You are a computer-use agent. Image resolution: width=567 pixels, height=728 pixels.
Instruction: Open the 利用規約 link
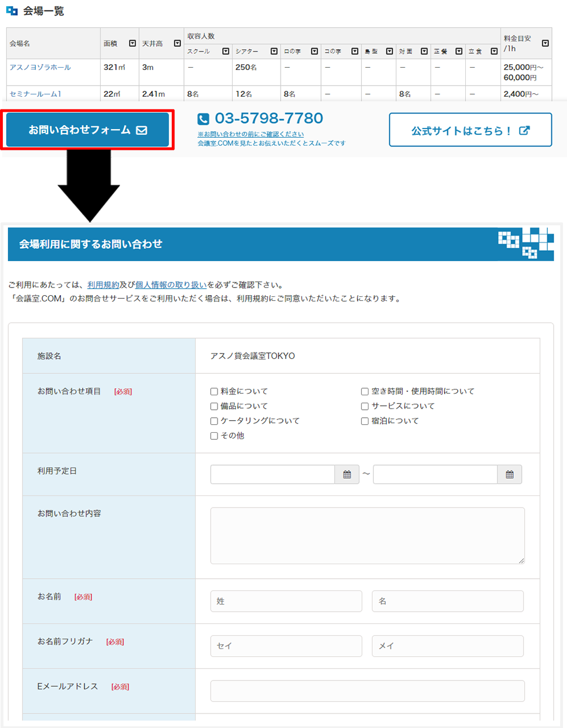(103, 285)
